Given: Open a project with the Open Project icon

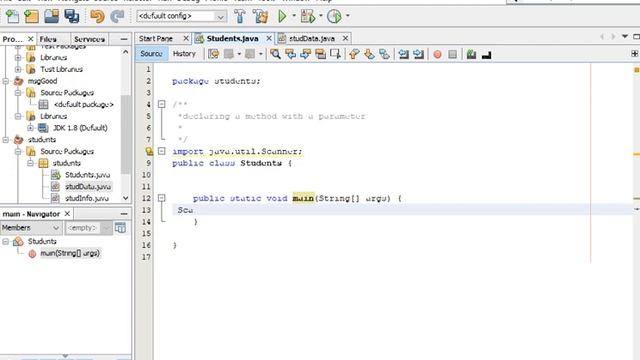Looking at the screenshot, I should (51, 16).
